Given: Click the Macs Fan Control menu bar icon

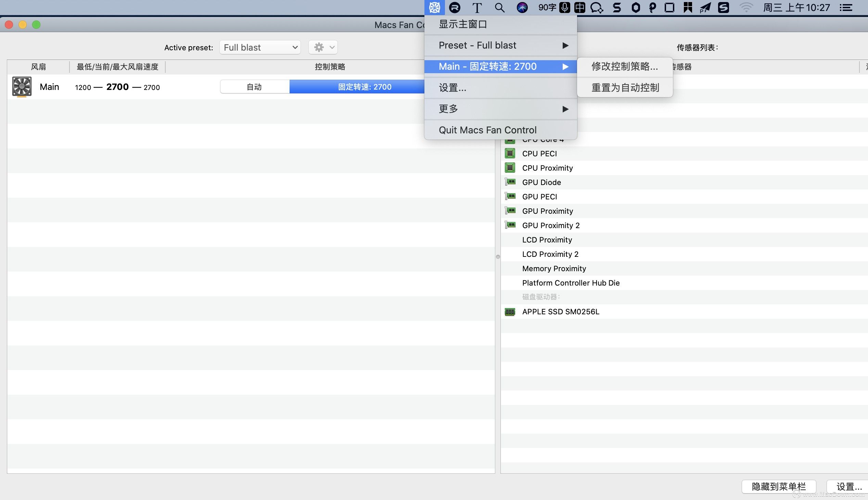Looking at the screenshot, I should 434,7.
